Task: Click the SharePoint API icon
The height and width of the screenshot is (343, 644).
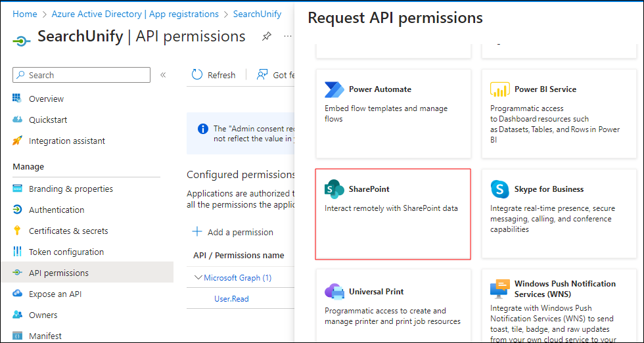Action: point(334,189)
